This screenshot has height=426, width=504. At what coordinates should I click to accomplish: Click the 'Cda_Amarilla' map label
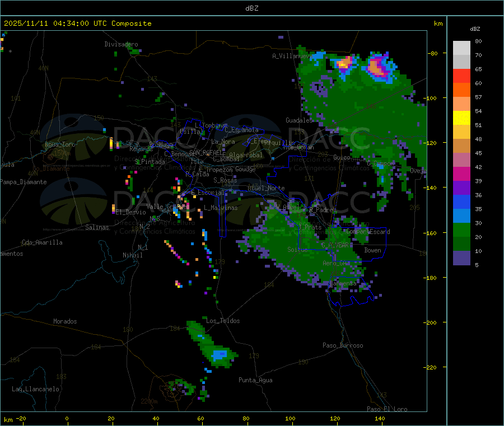[42, 242]
